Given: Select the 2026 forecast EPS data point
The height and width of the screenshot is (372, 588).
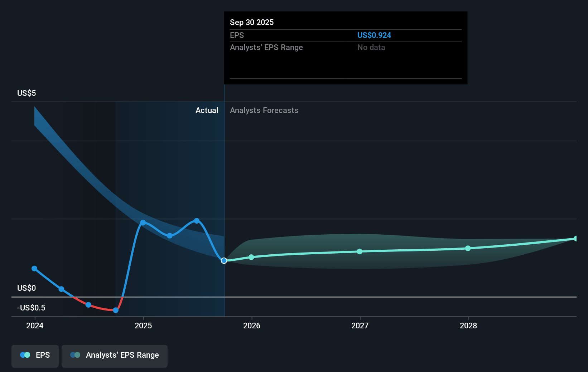Looking at the screenshot, I should (251, 257).
